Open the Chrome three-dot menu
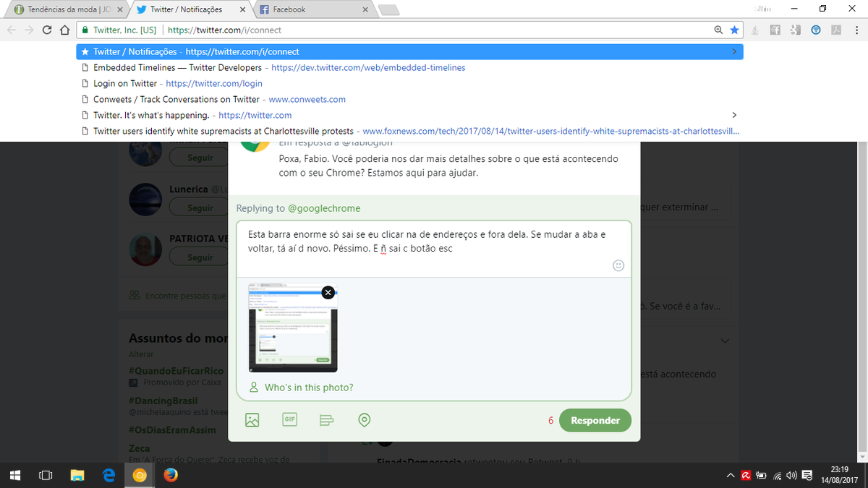868x488 pixels. (x=855, y=30)
